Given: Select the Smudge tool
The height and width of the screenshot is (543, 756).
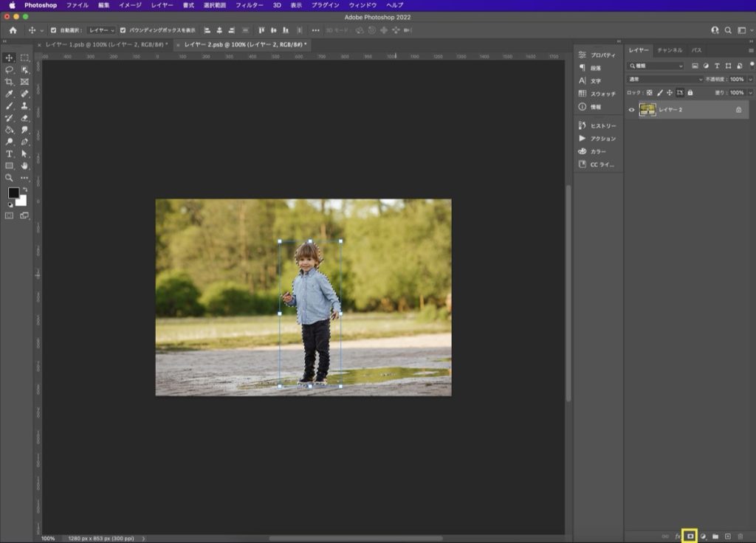Looking at the screenshot, I should coord(24,130).
